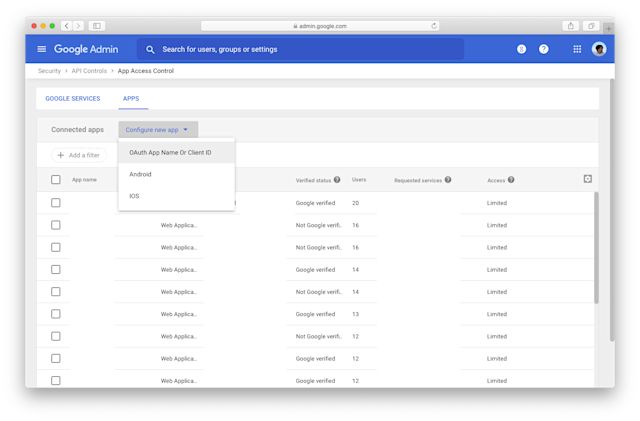
Task: Show Access column help tooltip
Action: point(511,180)
